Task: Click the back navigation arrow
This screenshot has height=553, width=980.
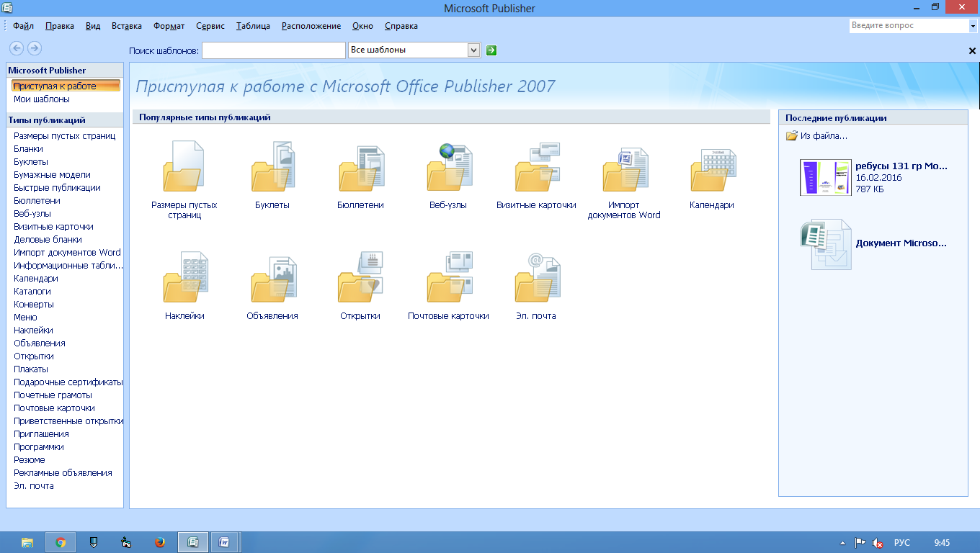Action: tap(17, 48)
